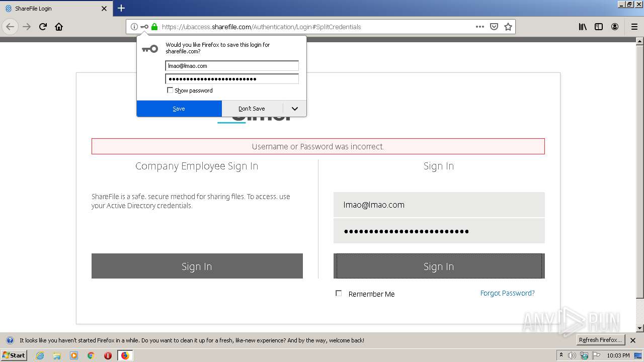Viewport: 644px width, 362px height.
Task: Toggle the sidebar view icon
Action: (599, 27)
